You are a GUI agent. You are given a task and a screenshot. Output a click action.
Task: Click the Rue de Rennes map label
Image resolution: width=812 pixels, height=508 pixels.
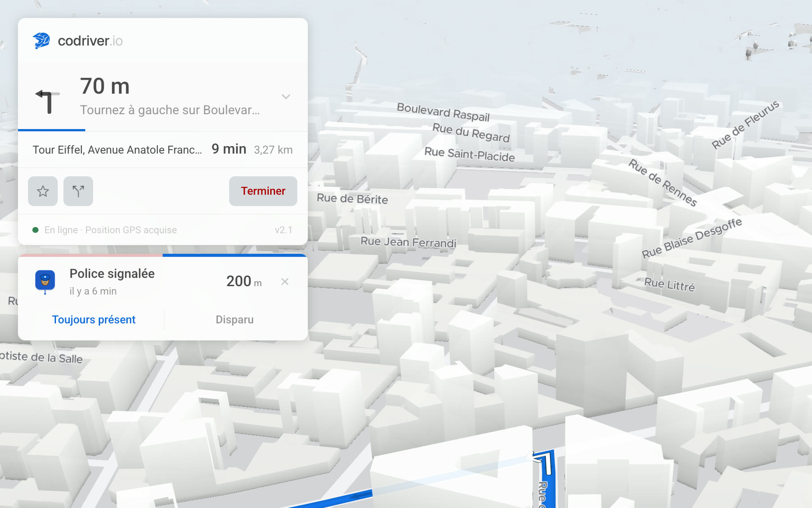[x=663, y=182]
